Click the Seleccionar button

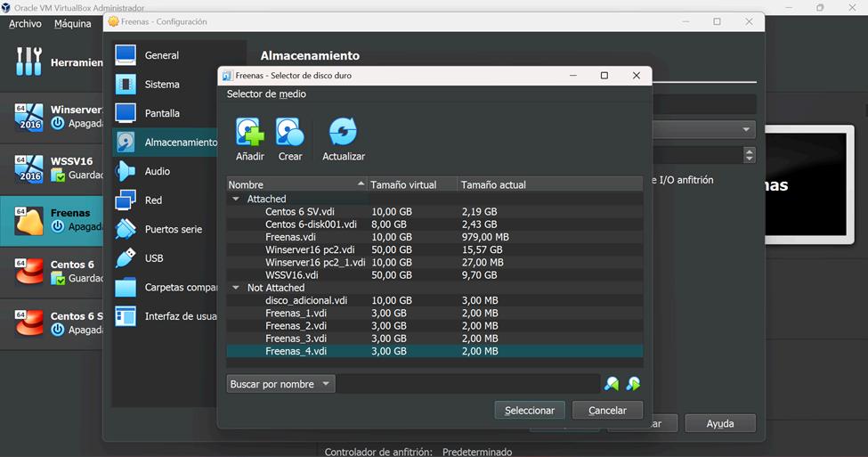tap(530, 411)
